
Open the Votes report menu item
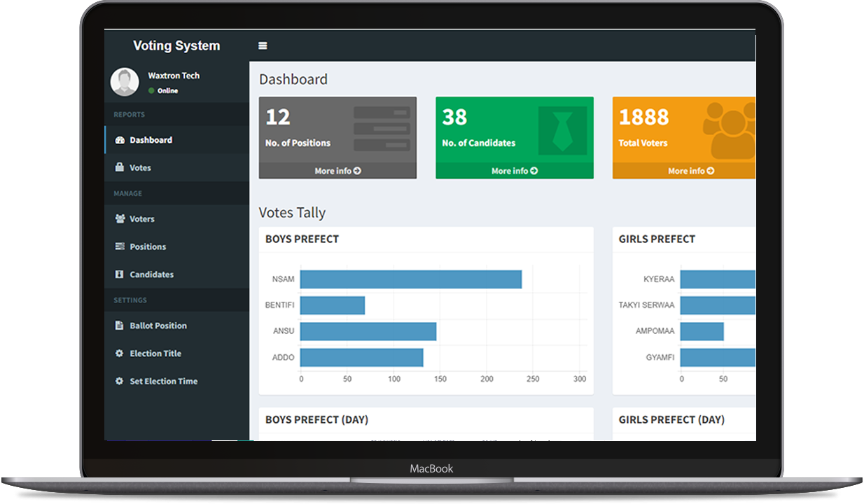(140, 168)
